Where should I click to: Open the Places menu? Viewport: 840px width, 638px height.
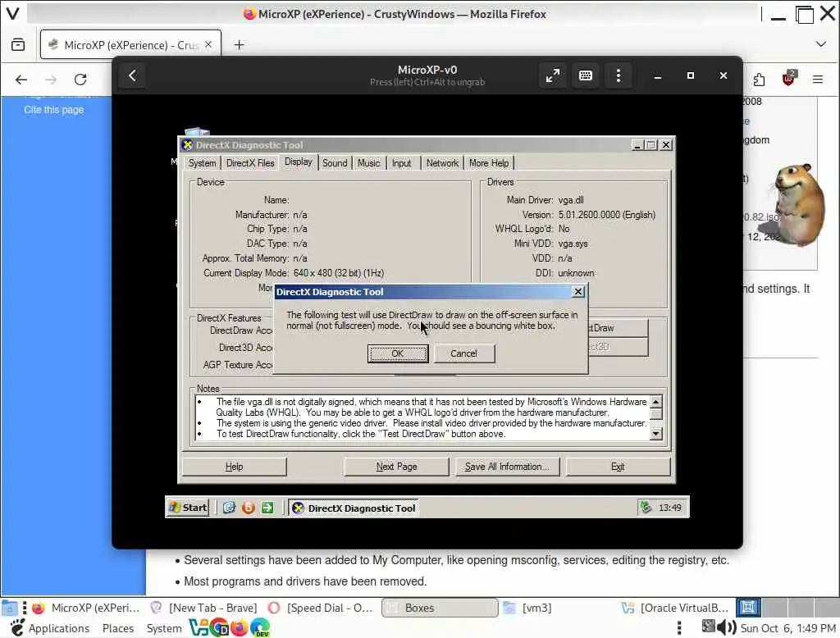(x=118, y=628)
